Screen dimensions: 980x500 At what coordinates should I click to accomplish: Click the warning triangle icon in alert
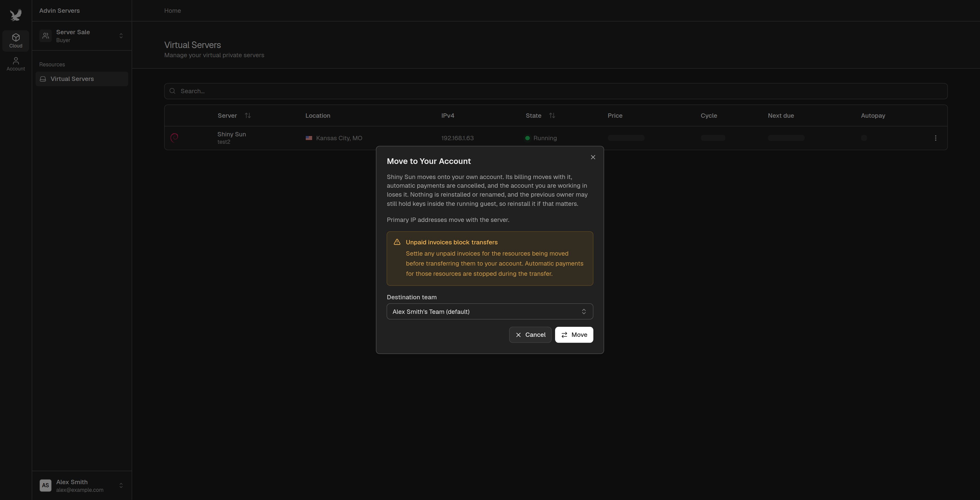[x=397, y=242]
